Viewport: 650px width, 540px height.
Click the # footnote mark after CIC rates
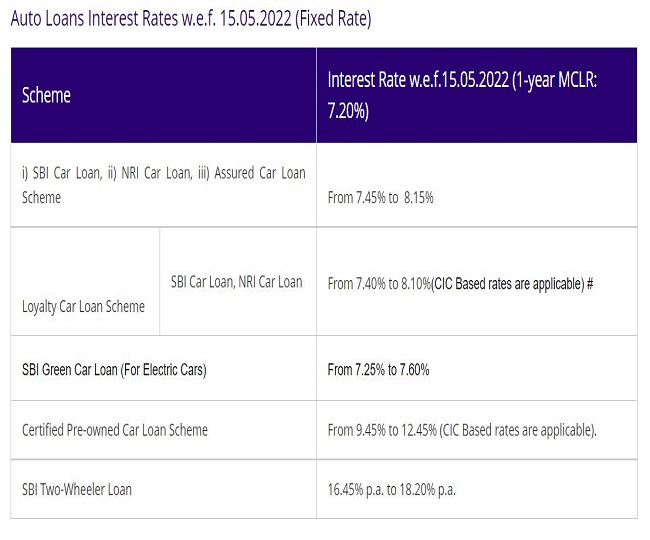(x=592, y=284)
